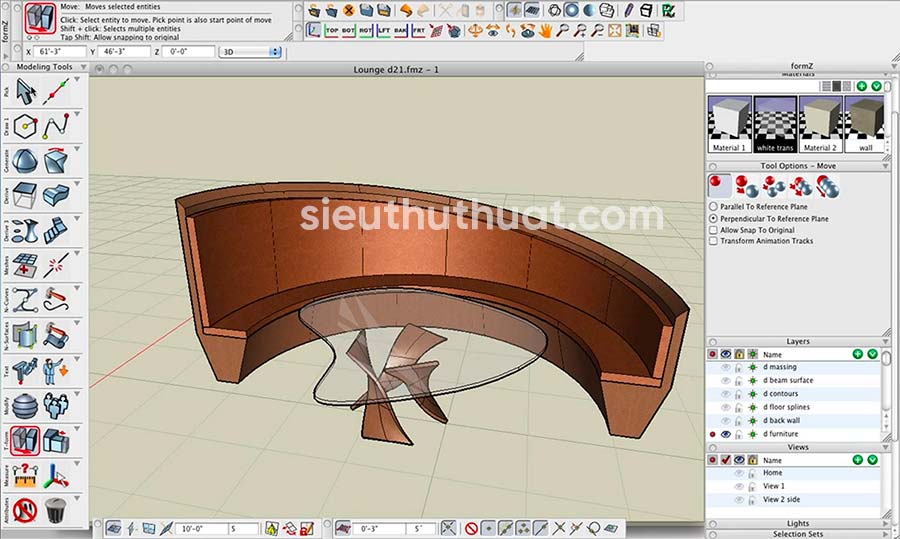
Task: Click the Y coordinate field
Action: 123,52
